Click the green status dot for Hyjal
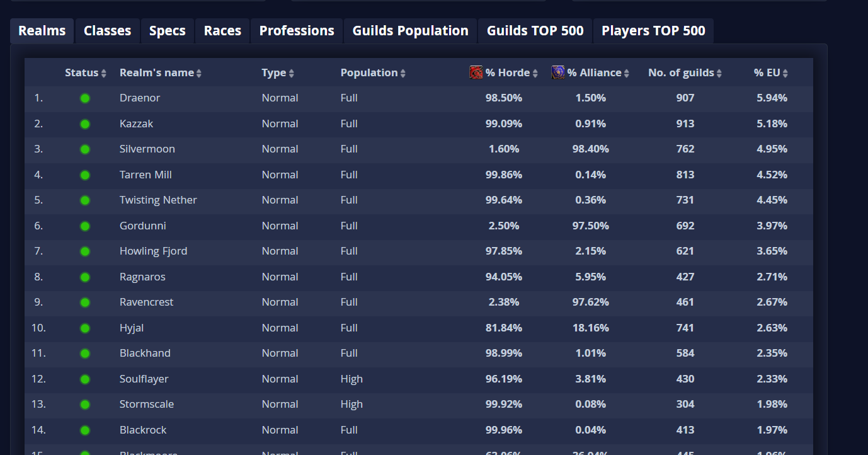This screenshot has height=455, width=868. pyautogui.click(x=85, y=328)
